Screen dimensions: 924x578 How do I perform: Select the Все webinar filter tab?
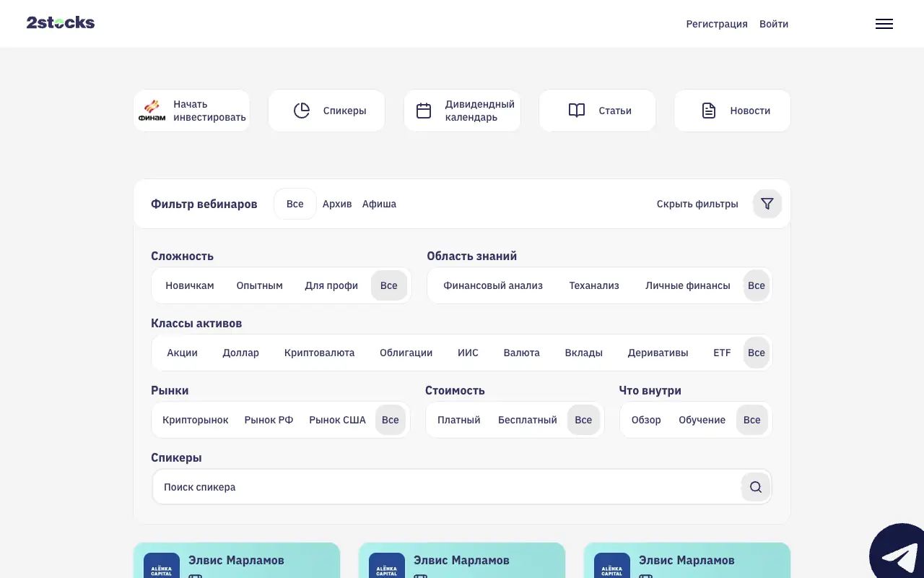(x=295, y=204)
